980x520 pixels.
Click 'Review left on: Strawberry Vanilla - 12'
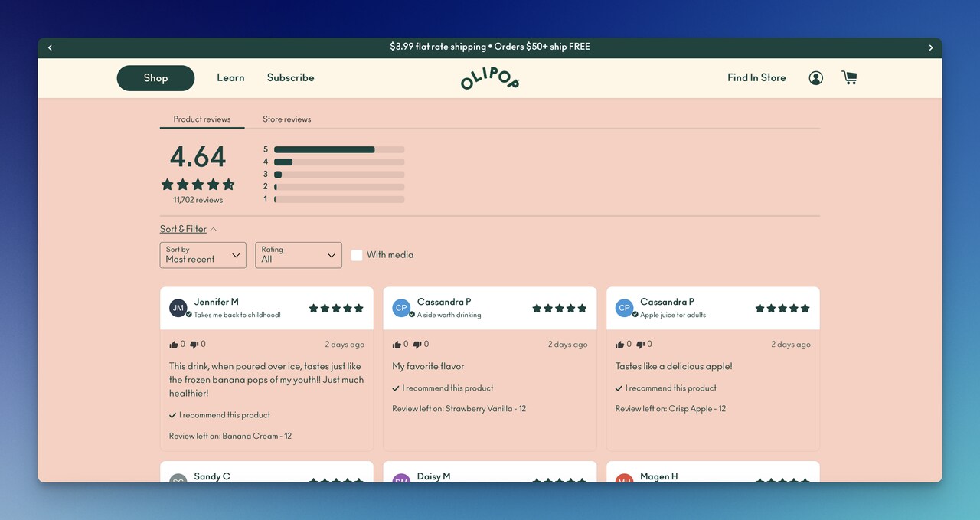(459, 409)
